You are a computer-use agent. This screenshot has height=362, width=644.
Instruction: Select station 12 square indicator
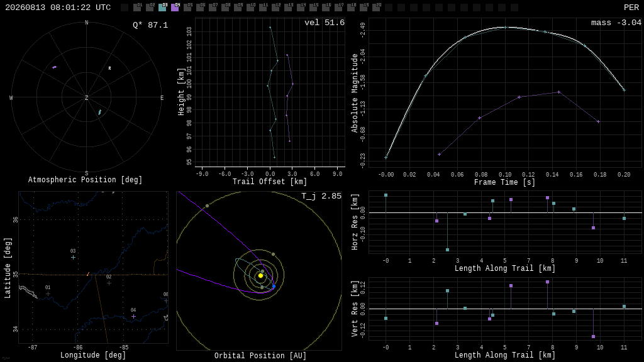[275, 8]
